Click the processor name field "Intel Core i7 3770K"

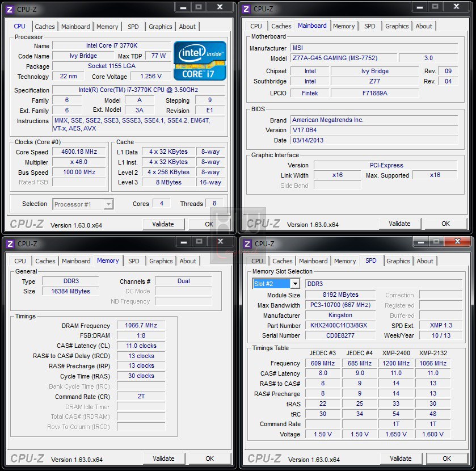click(112, 45)
